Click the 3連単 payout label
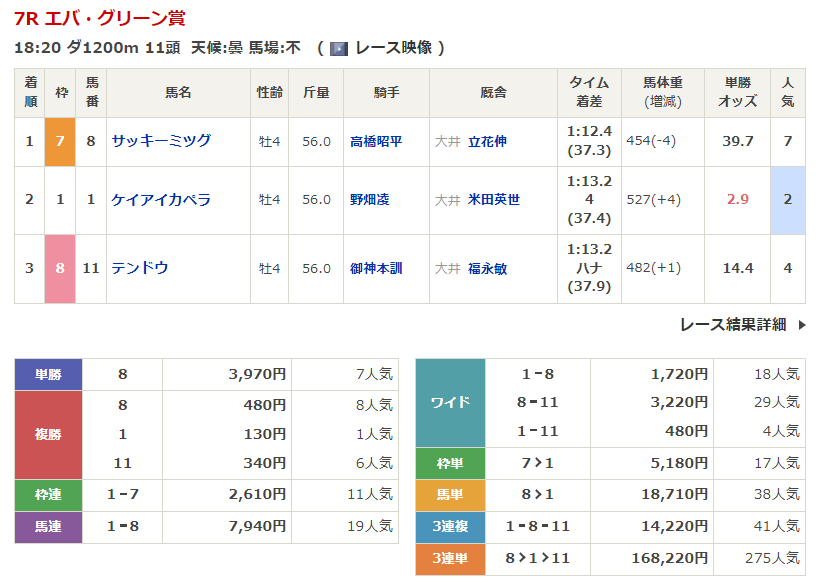Viewport: 818px width, 584px height. click(x=450, y=558)
